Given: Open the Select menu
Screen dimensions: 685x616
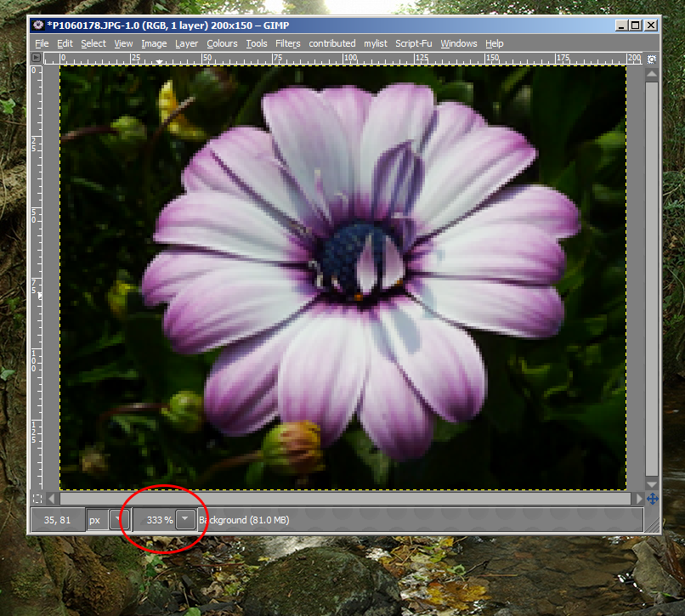Looking at the screenshot, I should 93,43.
